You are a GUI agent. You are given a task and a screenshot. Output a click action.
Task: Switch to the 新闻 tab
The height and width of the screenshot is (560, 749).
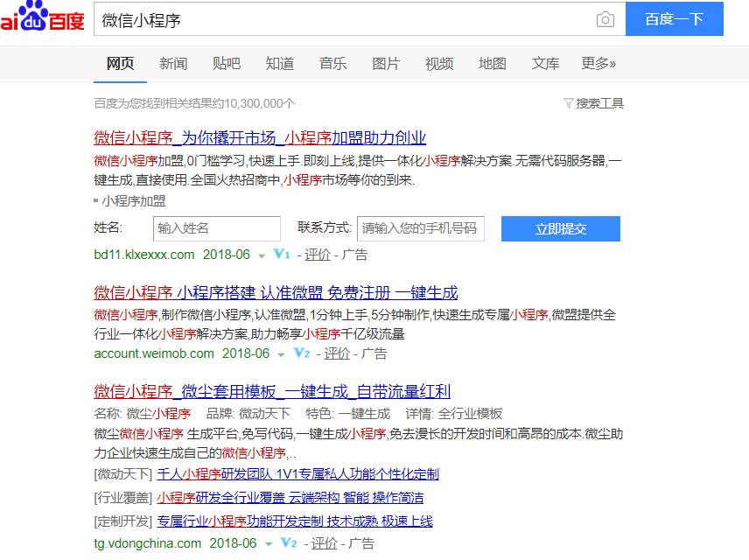click(x=173, y=63)
